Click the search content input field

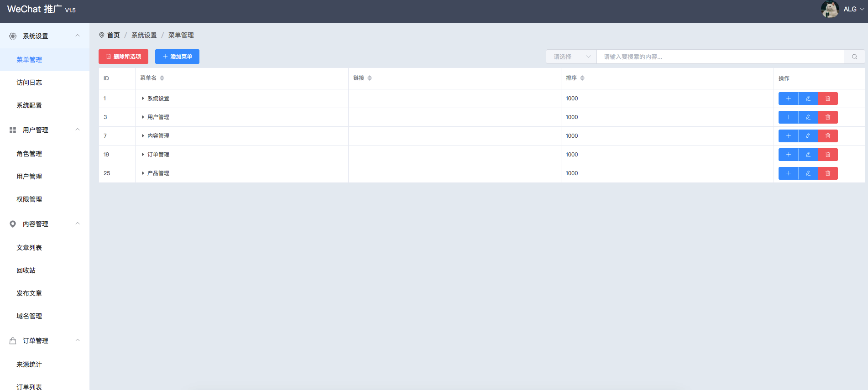(720, 57)
